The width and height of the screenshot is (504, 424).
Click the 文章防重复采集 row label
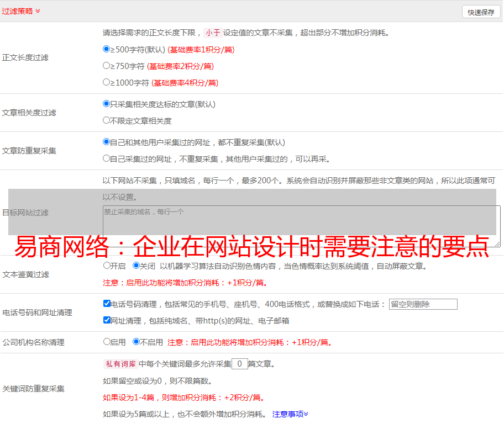click(x=29, y=151)
